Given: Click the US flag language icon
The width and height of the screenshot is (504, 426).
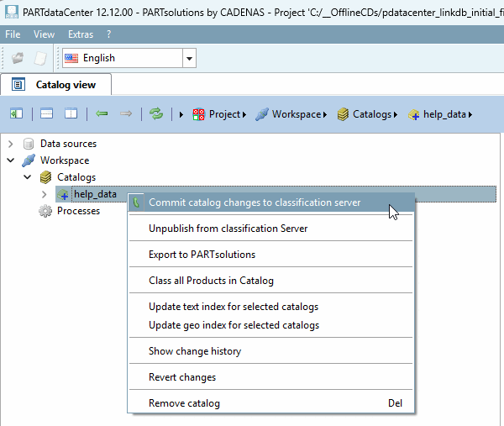Looking at the screenshot, I should tap(71, 58).
